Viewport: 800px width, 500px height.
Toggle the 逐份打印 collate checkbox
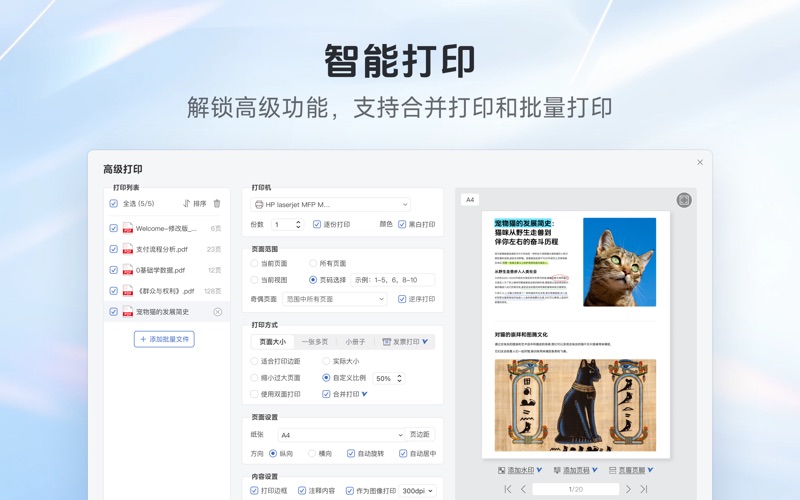317,224
